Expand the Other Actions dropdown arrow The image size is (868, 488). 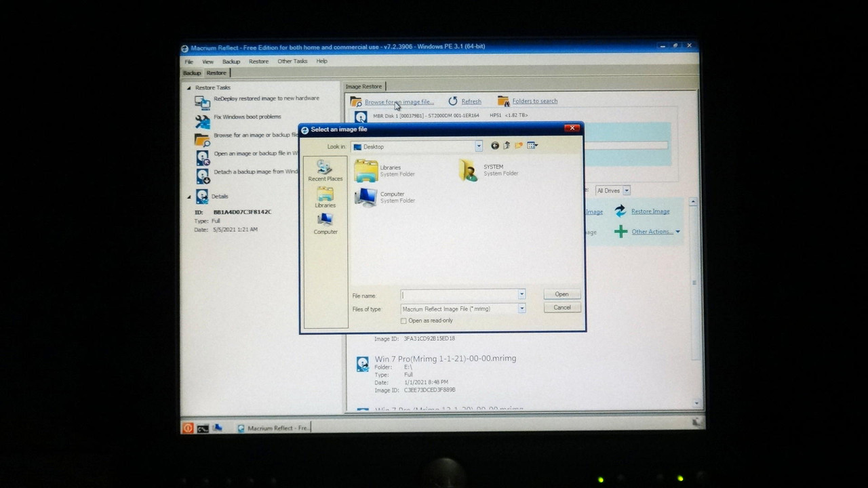677,232
